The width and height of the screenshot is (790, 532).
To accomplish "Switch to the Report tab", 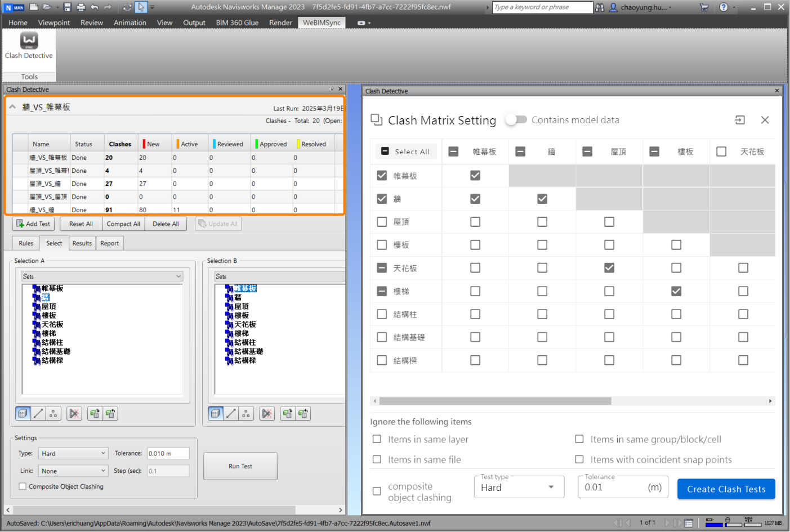I will coord(109,243).
